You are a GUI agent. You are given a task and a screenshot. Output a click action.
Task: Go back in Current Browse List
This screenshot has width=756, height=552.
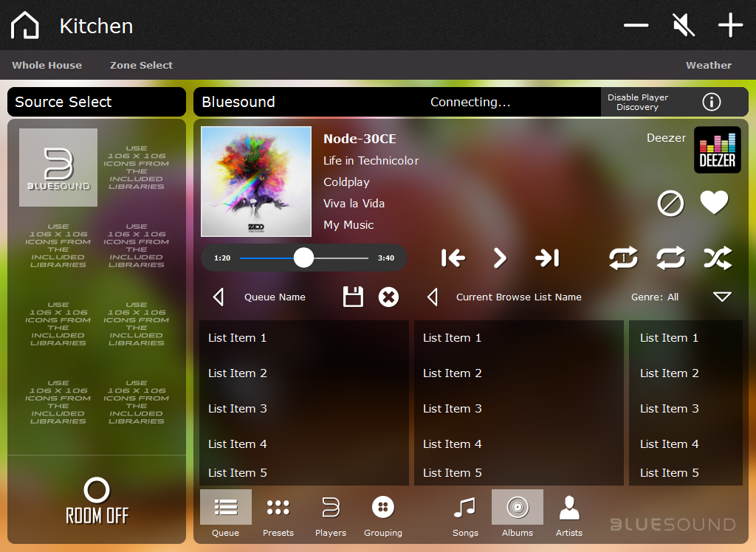pyautogui.click(x=433, y=297)
